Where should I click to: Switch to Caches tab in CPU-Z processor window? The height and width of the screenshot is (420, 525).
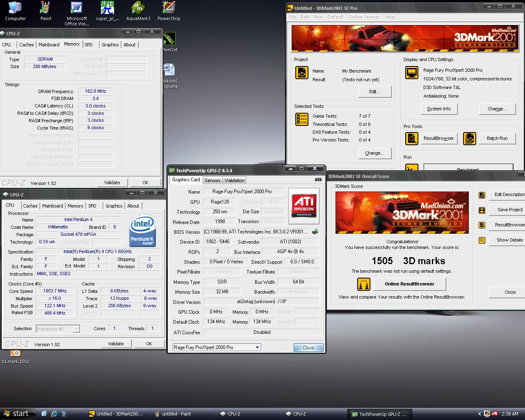[30, 206]
